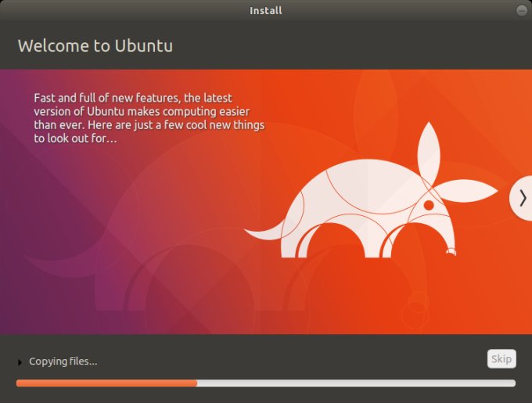
Task: Expand the Copying files details triangle
Action: pos(20,362)
